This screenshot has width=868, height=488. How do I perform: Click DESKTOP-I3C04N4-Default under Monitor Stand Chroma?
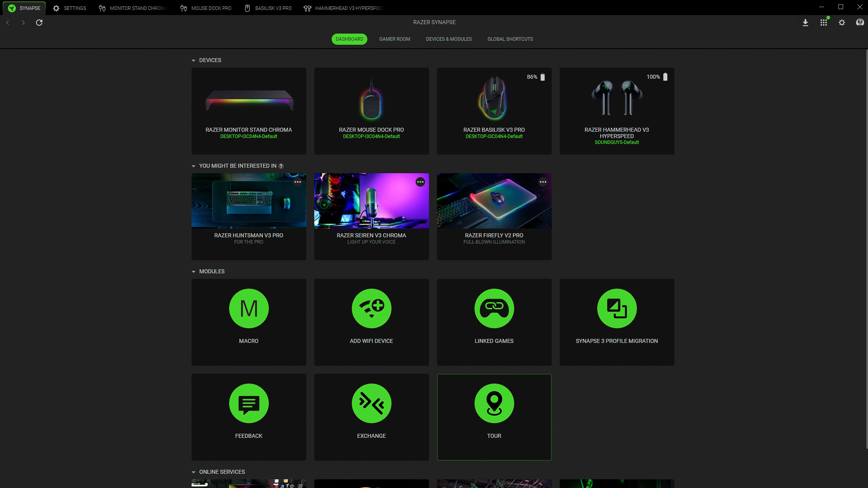[x=249, y=136]
